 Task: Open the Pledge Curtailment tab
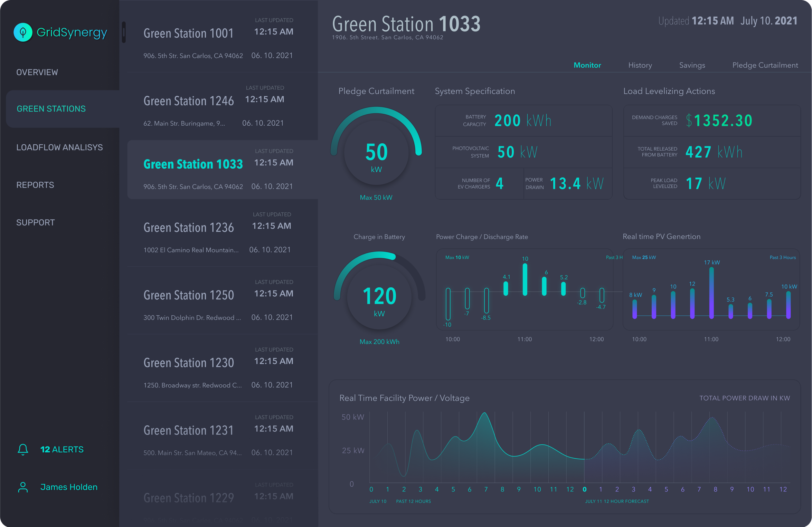pos(765,65)
